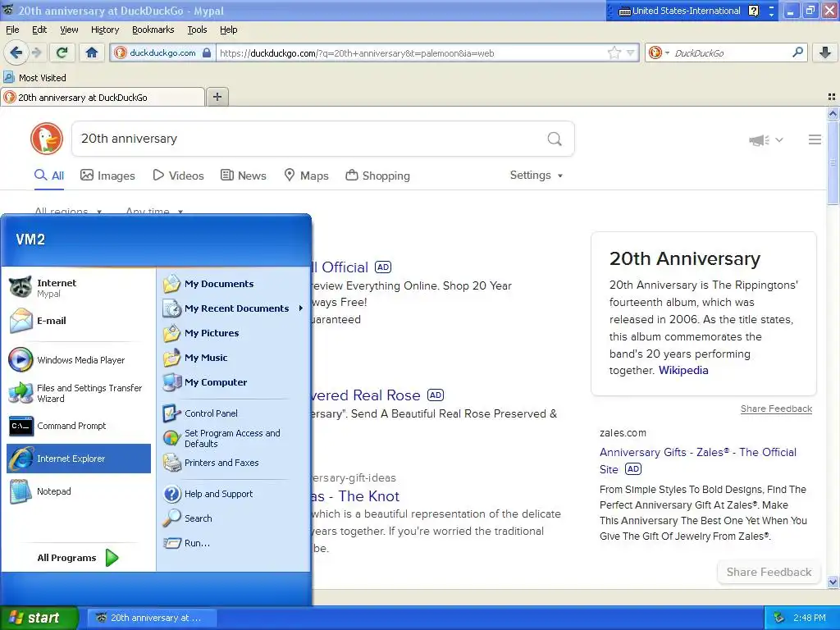Submit search with the magnifier in query box
This screenshot has width=840, height=630.
coord(555,139)
